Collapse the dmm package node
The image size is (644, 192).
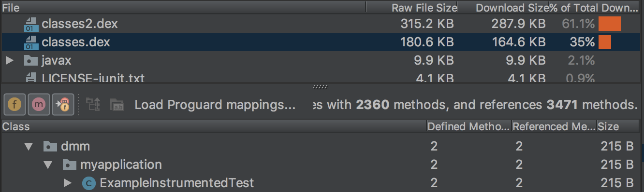pos(29,146)
